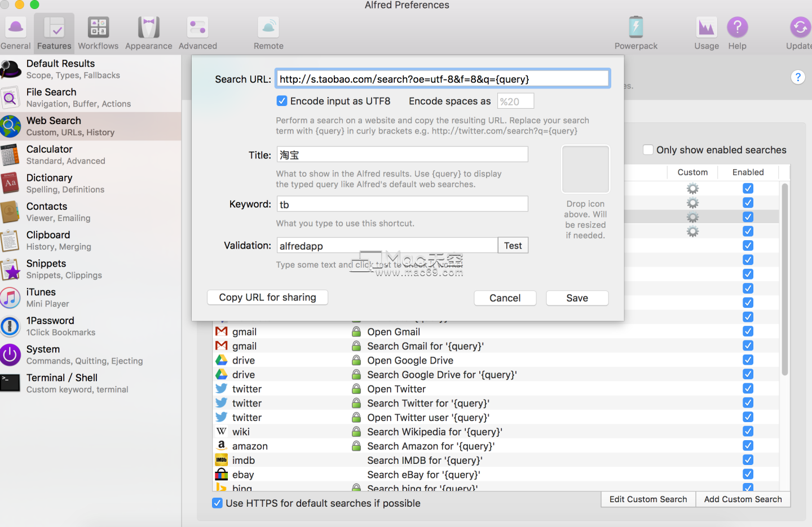Screen dimensions: 812x527
Task: Select the Open Twitter user '{query}' row
Action: (496, 417)
